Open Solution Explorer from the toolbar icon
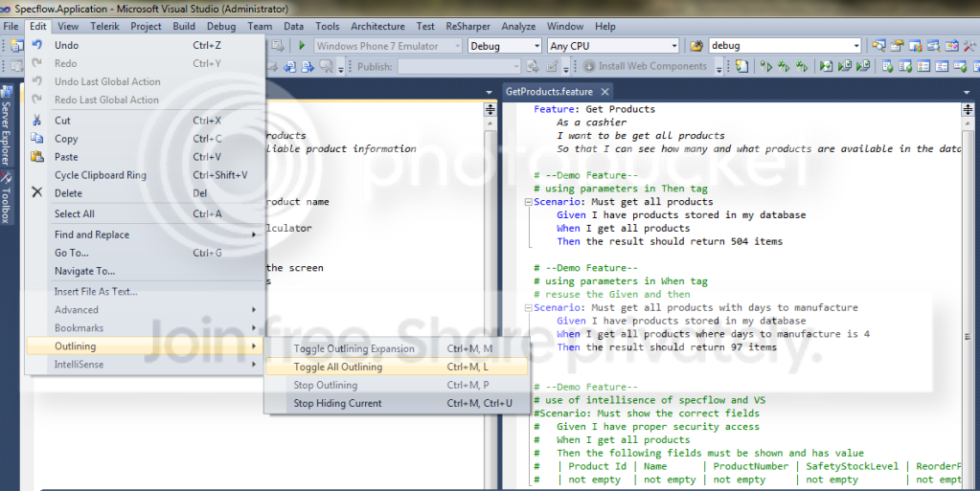The width and height of the screenshot is (980, 491). pos(878,46)
